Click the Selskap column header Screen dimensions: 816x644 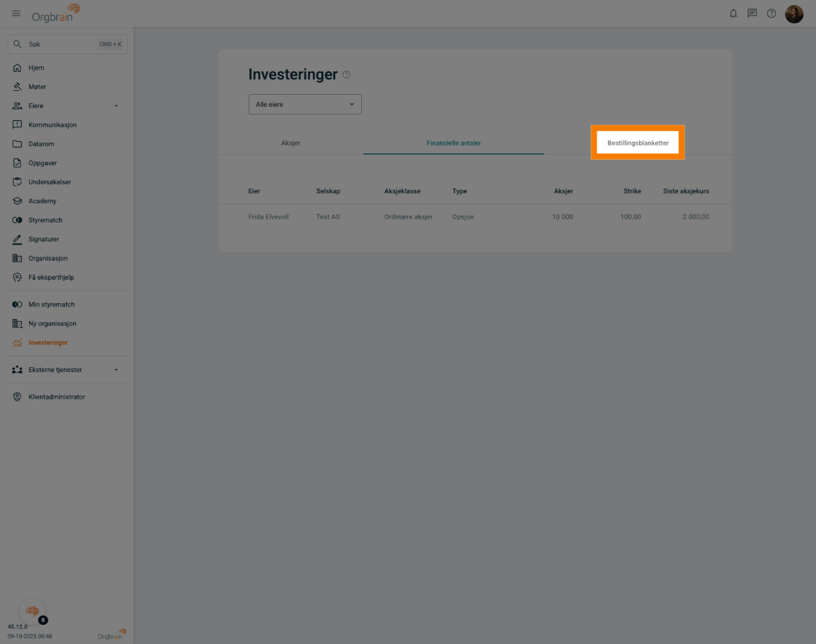tap(328, 191)
